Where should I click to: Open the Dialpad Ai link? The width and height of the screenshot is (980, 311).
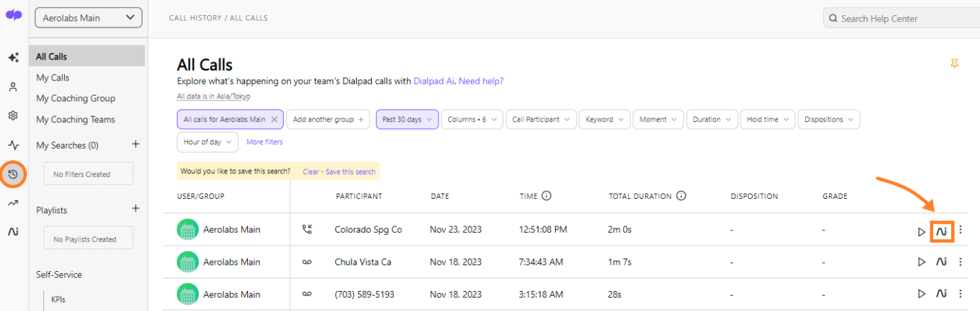434,81
